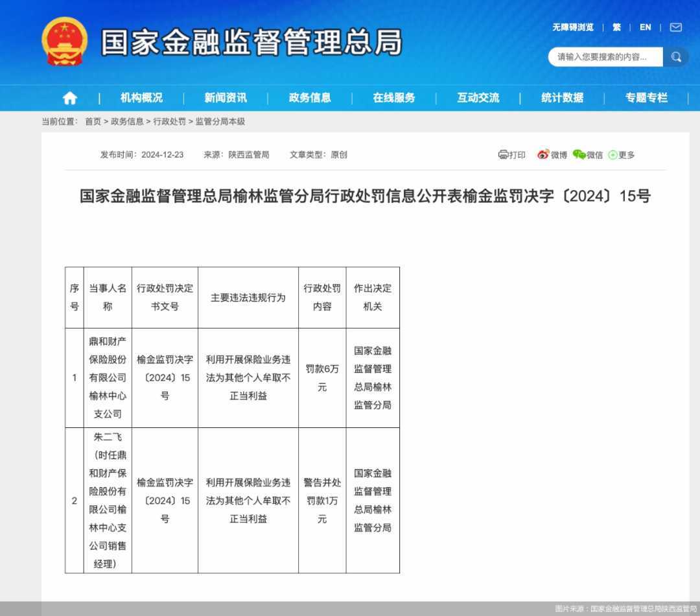Click the 国家金融监督管理总局 site title
700x616 pixels.
(x=251, y=42)
